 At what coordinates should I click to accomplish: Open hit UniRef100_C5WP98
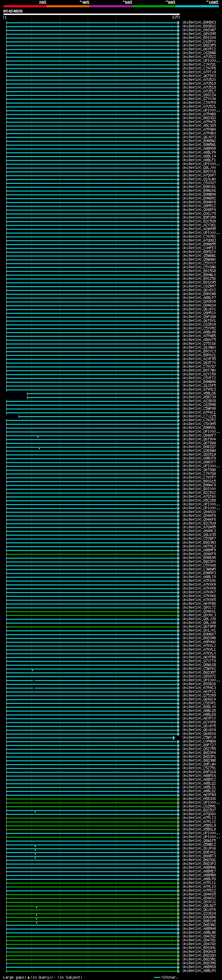(x=199, y=408)
